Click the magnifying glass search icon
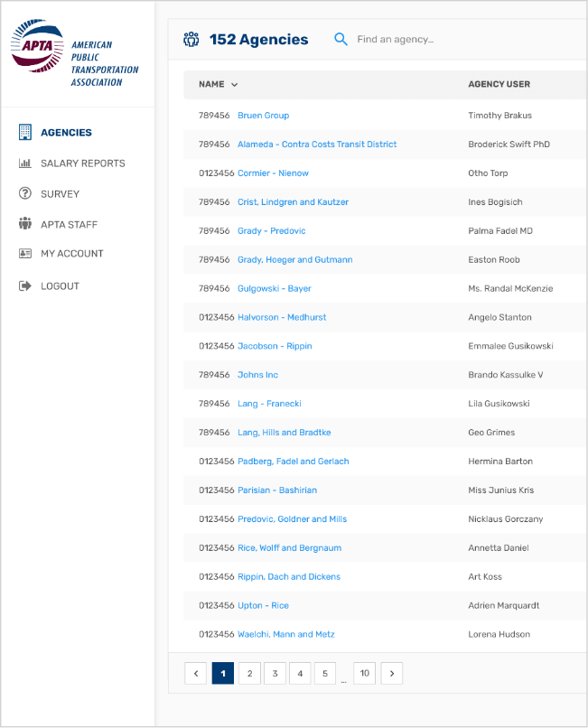Image resolution: width=588 pixels, height=728 pixels. 341,40
